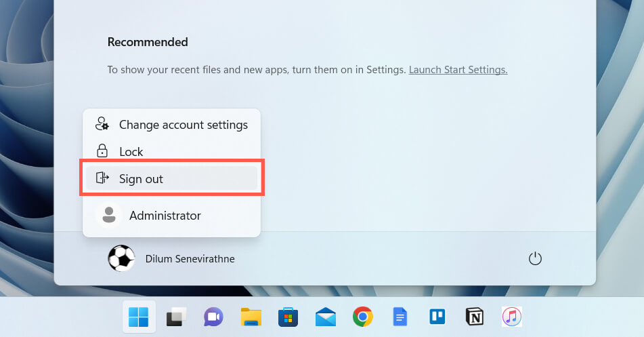The height and width of the screenshot is (337, 644).
Task: Open the Launch Start Settings link
Action: pyautogui.click(x=458, y=70)
